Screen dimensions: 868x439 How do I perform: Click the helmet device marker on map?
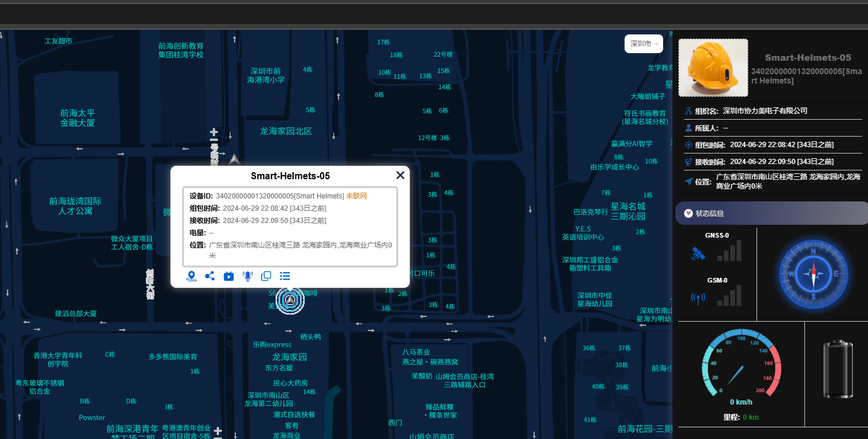(290, 300)
